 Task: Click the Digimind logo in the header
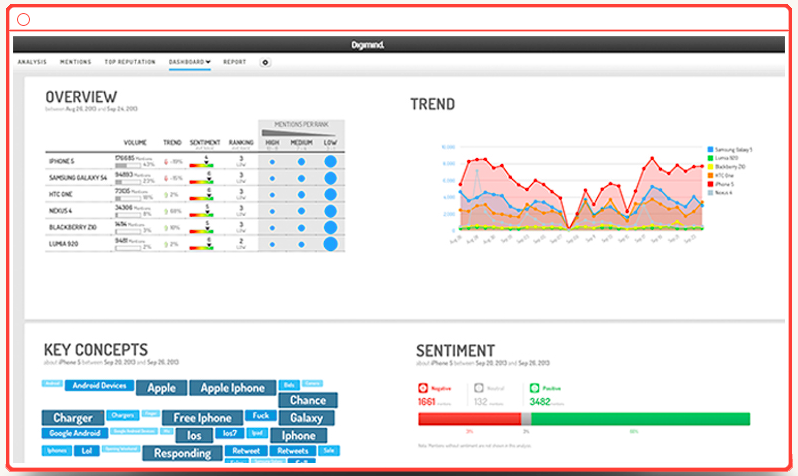pos(367,45)
